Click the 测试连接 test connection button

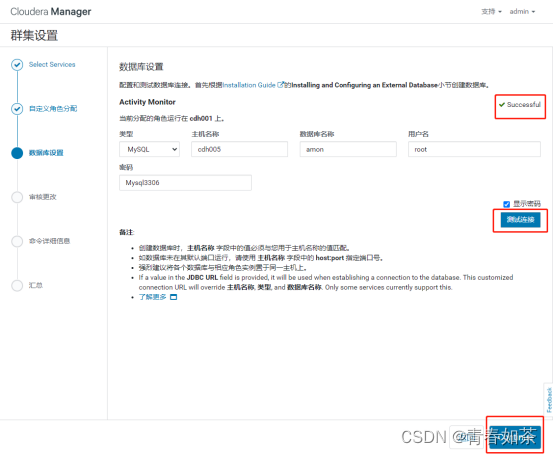[x=520, y=220]
